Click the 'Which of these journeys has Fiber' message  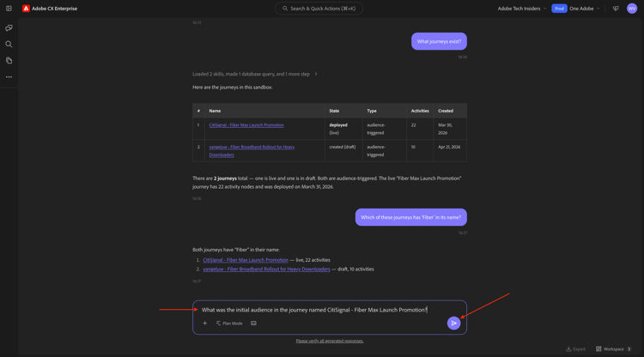coord(411,217)
